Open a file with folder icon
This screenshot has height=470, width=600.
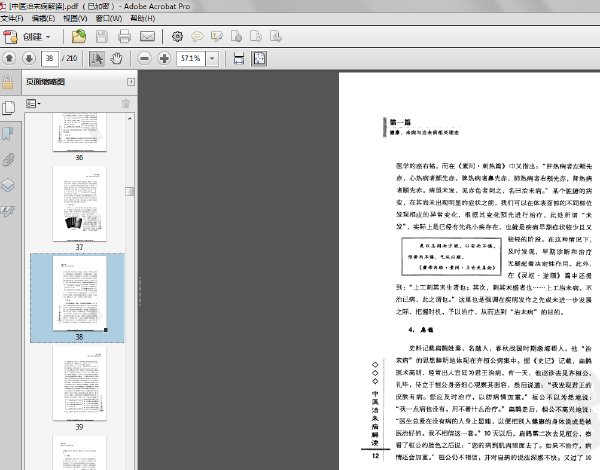tap(79, 37)
